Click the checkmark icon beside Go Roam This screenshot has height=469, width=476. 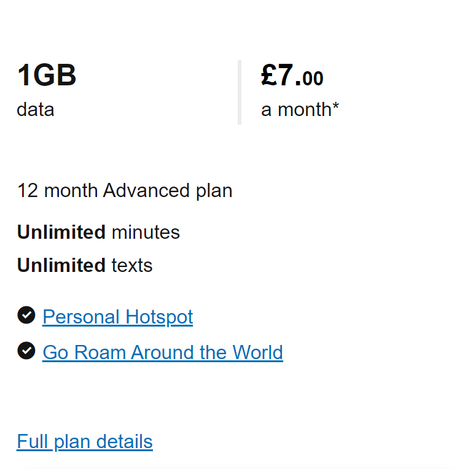pyautogui.click(x=26, y=351)
